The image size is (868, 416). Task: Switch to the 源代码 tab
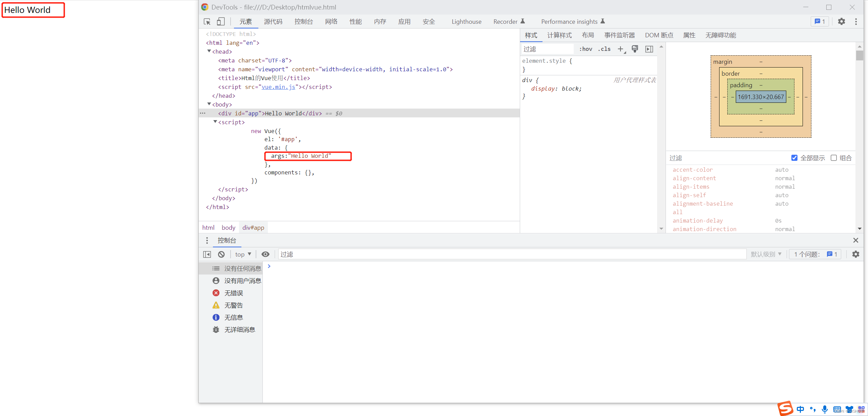click(273, 22)
